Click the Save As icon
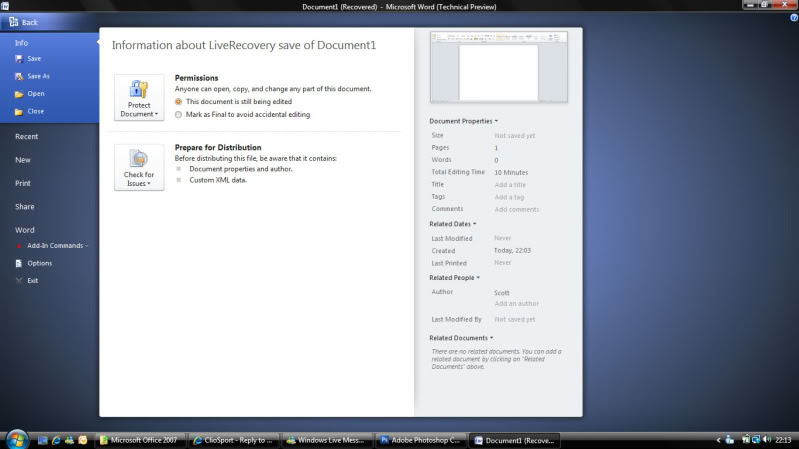Image resolution: width=799 pixels, height=449 pixels. pyautogui.click(x=19, y=76)
